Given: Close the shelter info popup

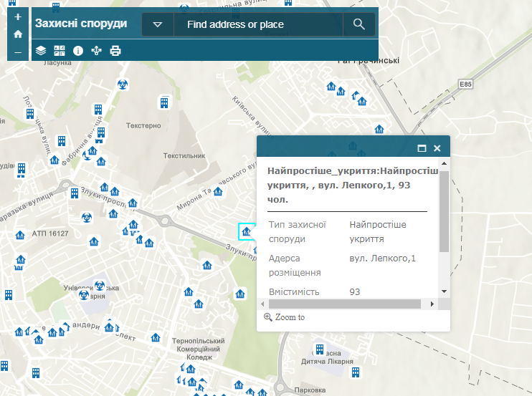Looking at the screenshot, I should pyautogui.click(x=437, y=148).
